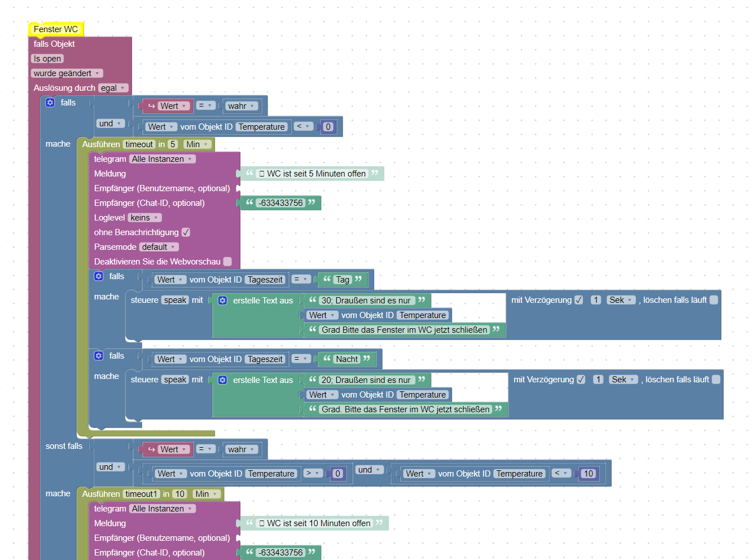The image size is (755, 560).
Task: Enable 'Deaktivieren Sie die Webvorschau' checkbox
Action: coord(227,262)
